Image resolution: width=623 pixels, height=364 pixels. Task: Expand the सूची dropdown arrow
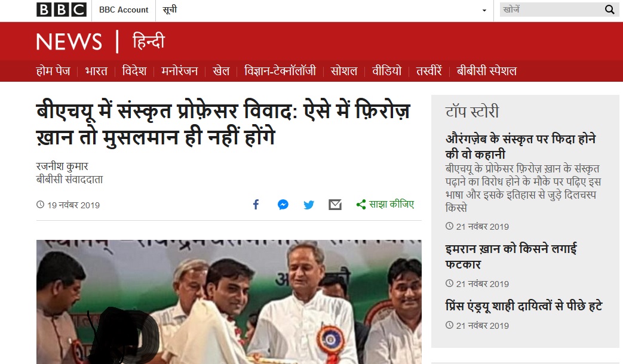484,10
